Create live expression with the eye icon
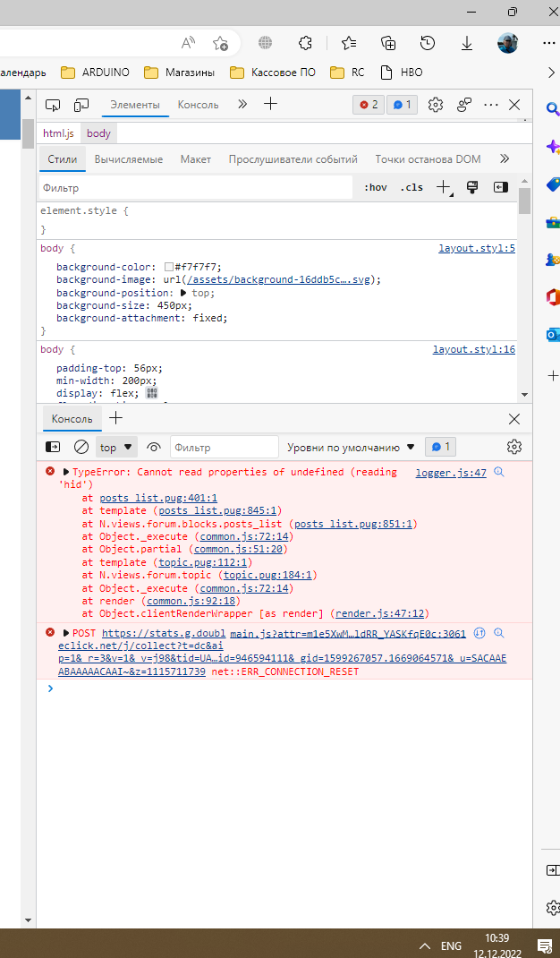Image resolution: width=560 pixels, height=958 pixels. pos(154,447)
